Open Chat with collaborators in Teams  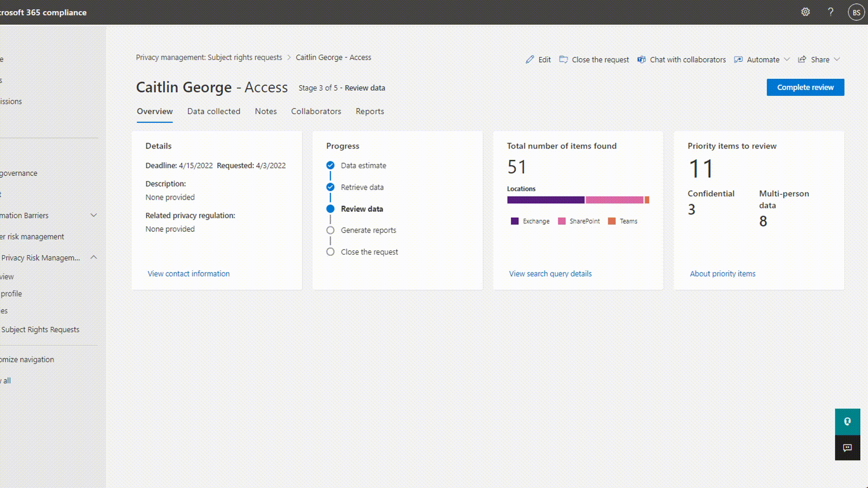(x=642, y=59)
